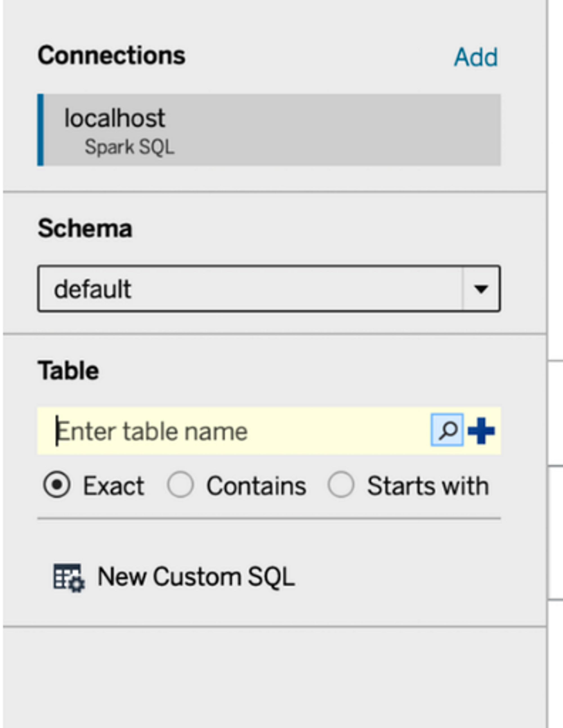Select the Starts with radio button
This screenshot has height=728, width=563.
[x=340, y=485]
